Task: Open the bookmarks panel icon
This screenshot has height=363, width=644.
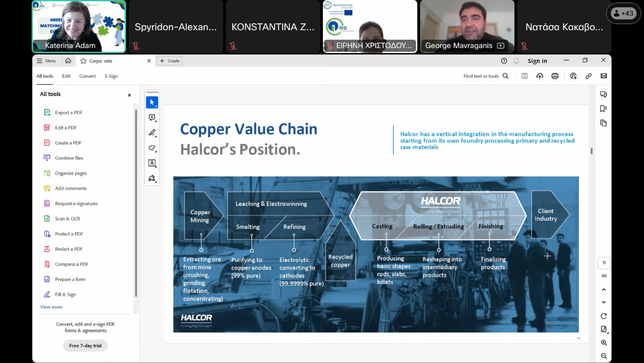Action: point(603,109)
